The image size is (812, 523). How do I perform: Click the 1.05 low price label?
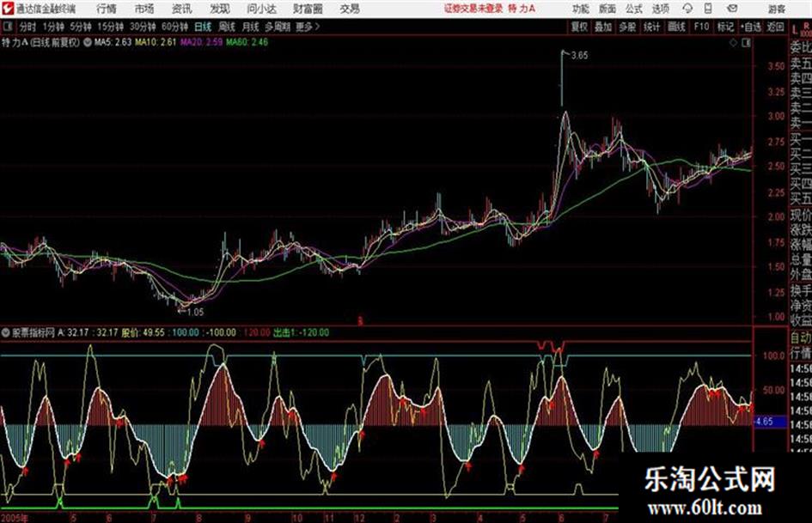click(x=195, y=313)
